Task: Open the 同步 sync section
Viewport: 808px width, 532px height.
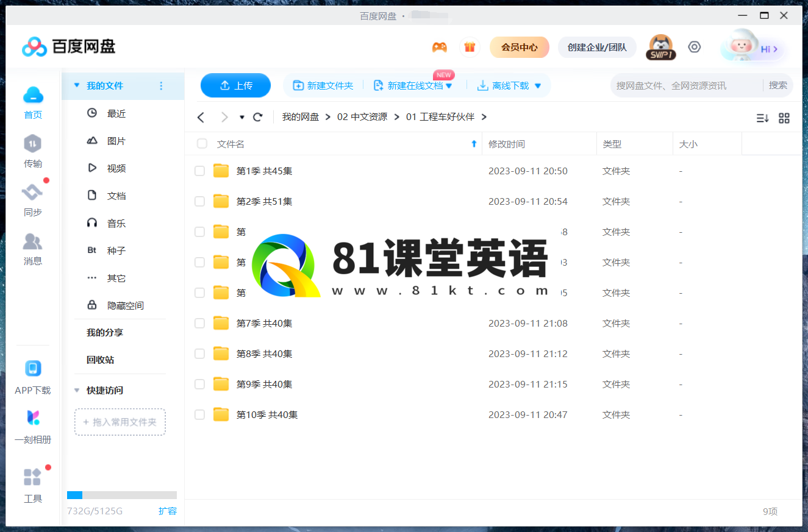Action: pos(33,200)
